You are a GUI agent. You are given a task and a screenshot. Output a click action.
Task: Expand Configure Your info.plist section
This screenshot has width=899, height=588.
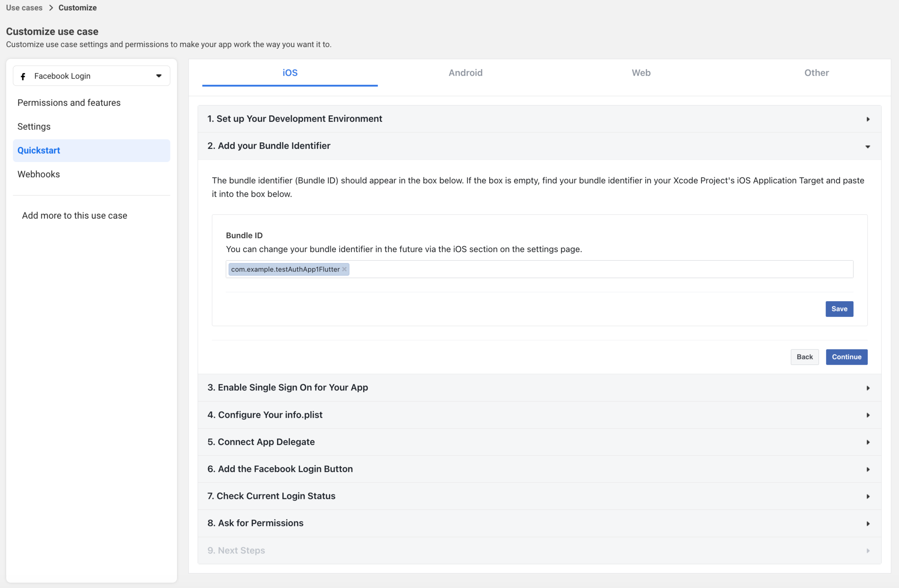tap(867, 415)
